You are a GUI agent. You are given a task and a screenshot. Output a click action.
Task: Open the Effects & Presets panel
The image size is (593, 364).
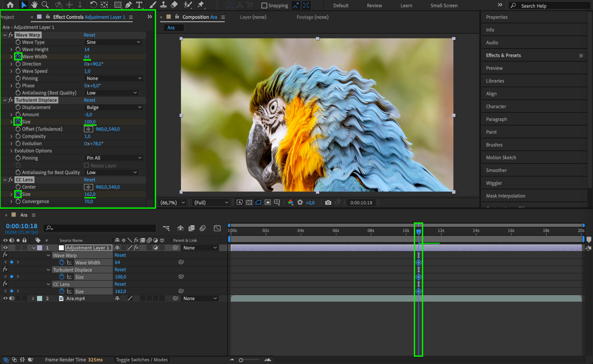pos(503,55)
